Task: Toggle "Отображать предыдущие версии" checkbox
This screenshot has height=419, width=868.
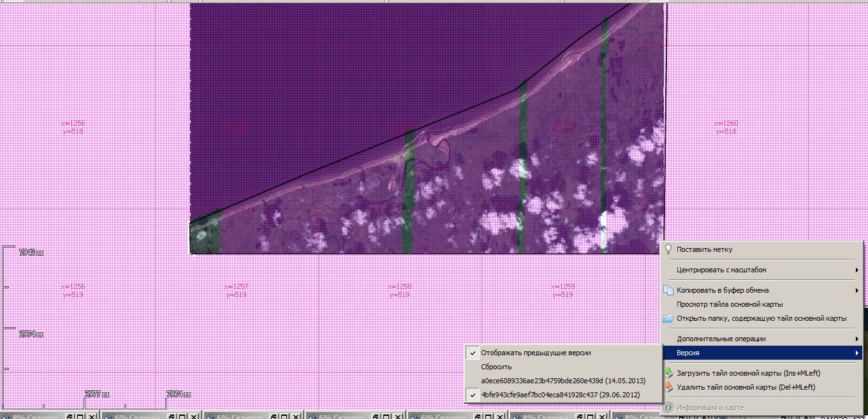Action: click(x=473, y=353)
